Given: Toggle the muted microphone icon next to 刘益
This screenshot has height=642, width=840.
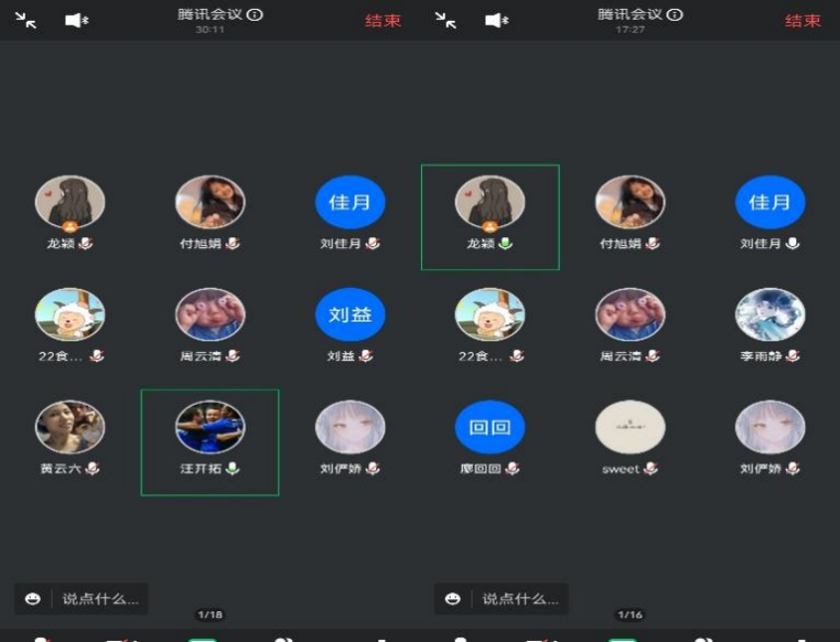Looking at the screenshot, I should point(366,356).
